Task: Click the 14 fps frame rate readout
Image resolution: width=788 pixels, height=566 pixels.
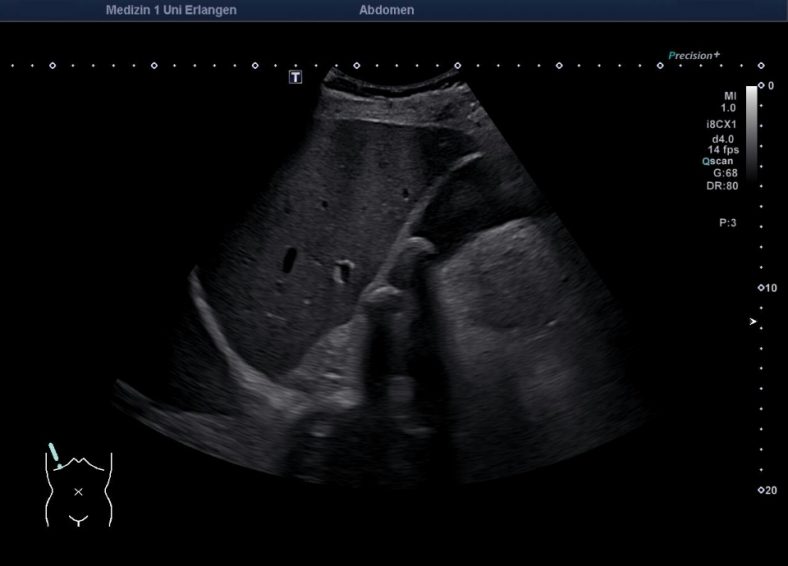Action: coord(721,149)
